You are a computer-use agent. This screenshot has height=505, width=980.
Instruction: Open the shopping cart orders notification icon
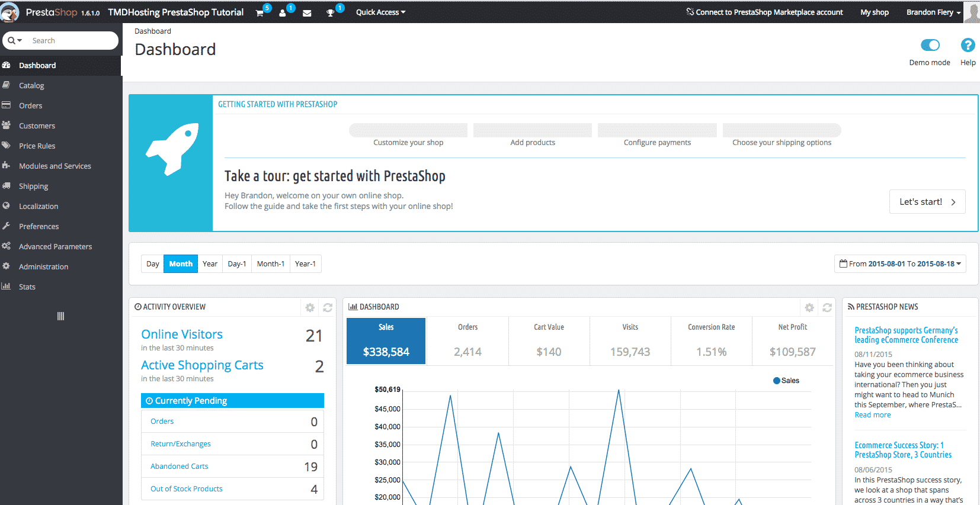[x=260, y=13]
